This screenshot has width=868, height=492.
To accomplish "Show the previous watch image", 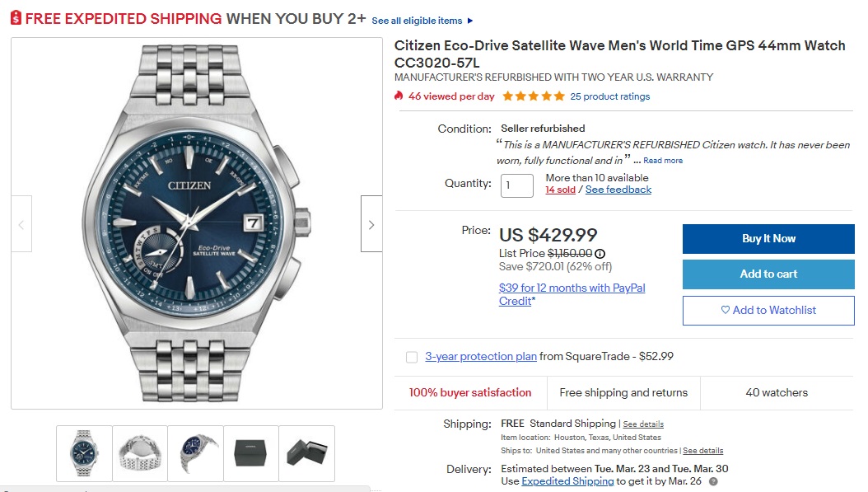I will click(x=21, y=224).
